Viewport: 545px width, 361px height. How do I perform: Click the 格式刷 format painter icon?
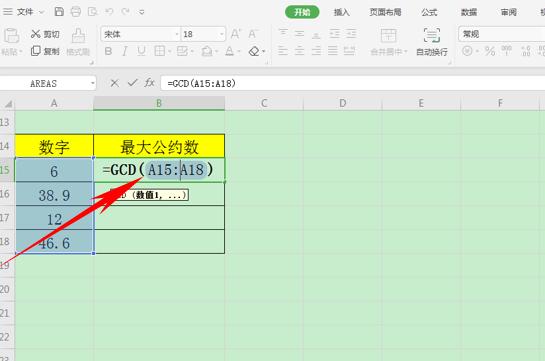pyautogui.click(x=78, y=36)
